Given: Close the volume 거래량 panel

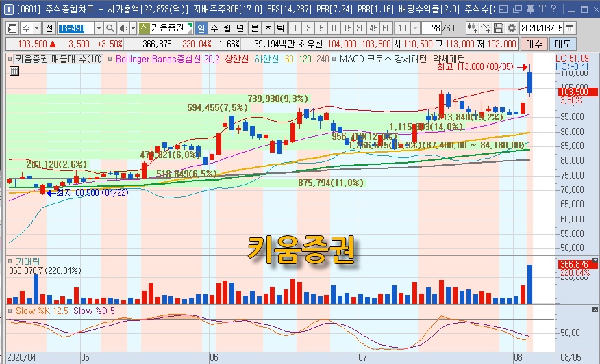Looking at the screenshot, I should coord(595,261).
